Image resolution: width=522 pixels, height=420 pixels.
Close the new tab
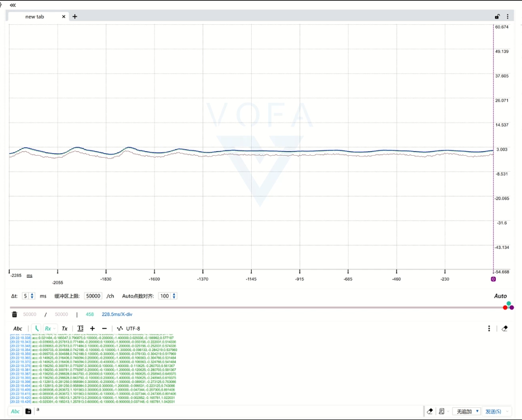[x=64, y=17]
